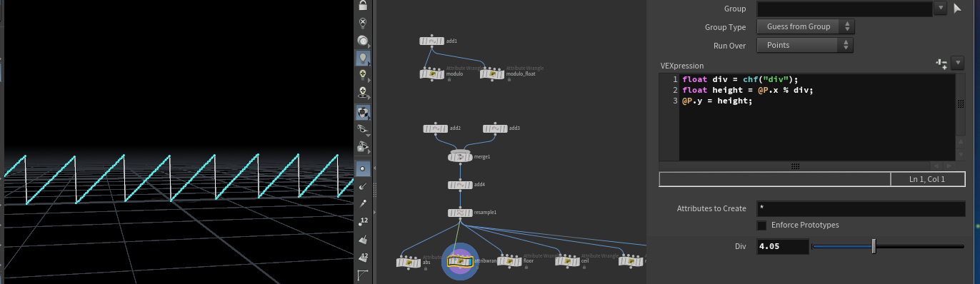Viewport: 980px width, 284px height.
Task: Open the Run Over Points dropdown
Action: (806, 45)
